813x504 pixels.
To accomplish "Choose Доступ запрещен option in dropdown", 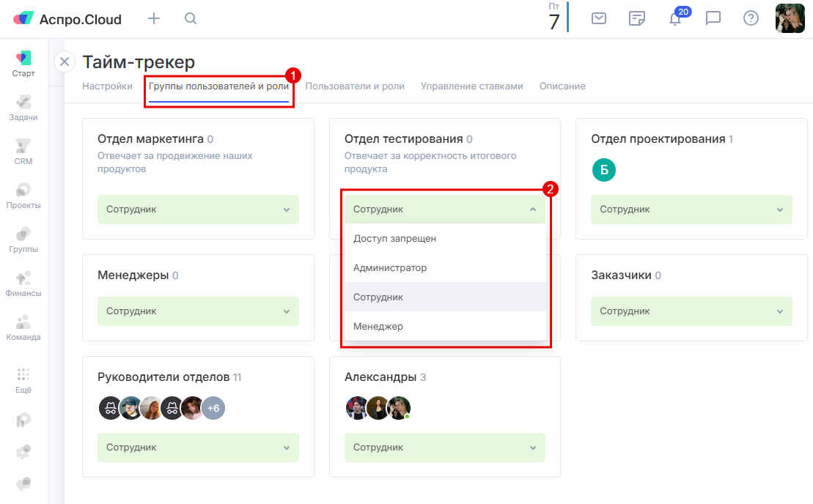I will (x=394, y=239).
